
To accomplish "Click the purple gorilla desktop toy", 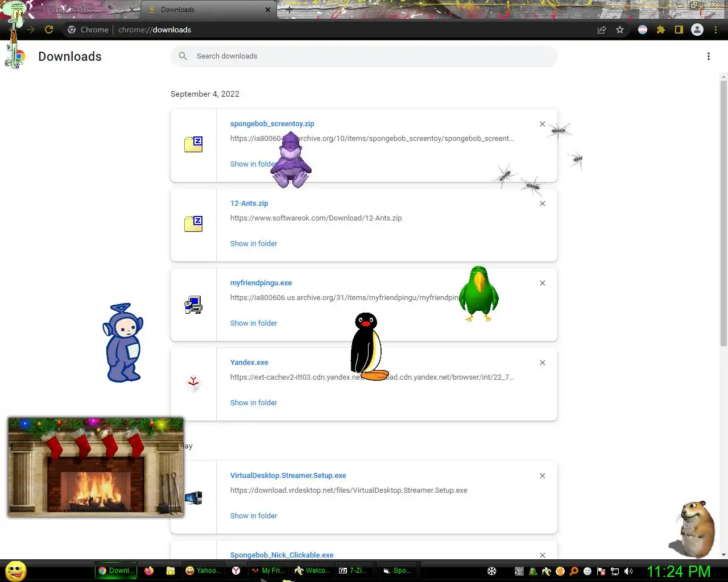I will tap(291, 160).
